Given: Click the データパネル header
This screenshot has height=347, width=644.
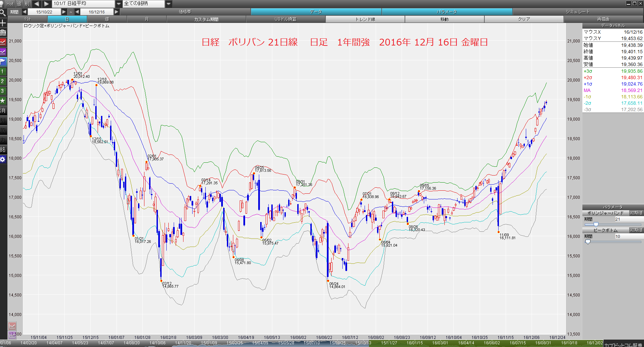Looking at the screenshot, I should tap(613, 26).
